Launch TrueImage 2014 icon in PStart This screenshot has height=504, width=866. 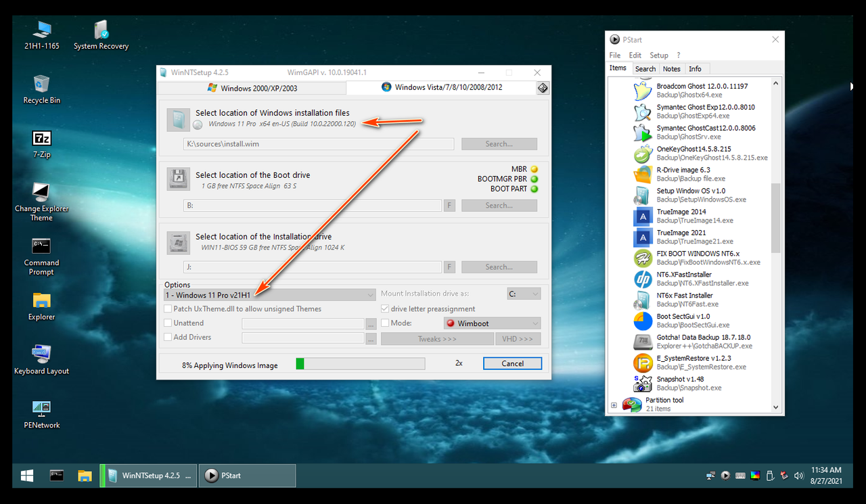(x=643, y=216)
